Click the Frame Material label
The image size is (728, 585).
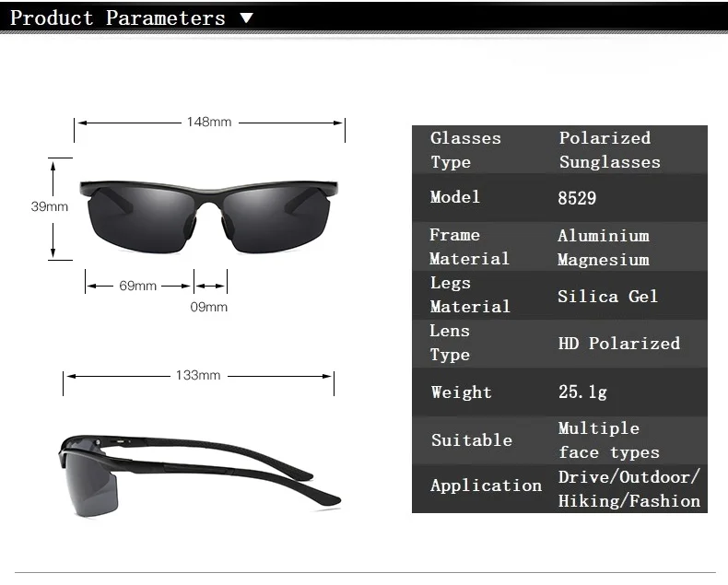[469, 247]
